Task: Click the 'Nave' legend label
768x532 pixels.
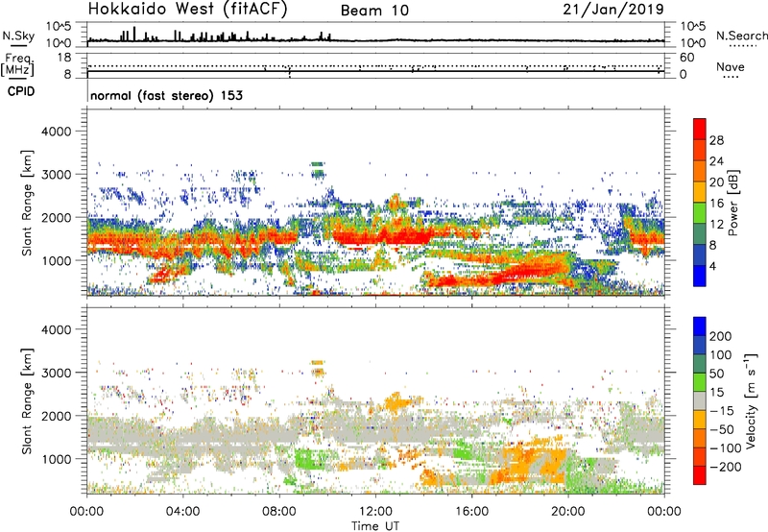Action: click(731, 67)
